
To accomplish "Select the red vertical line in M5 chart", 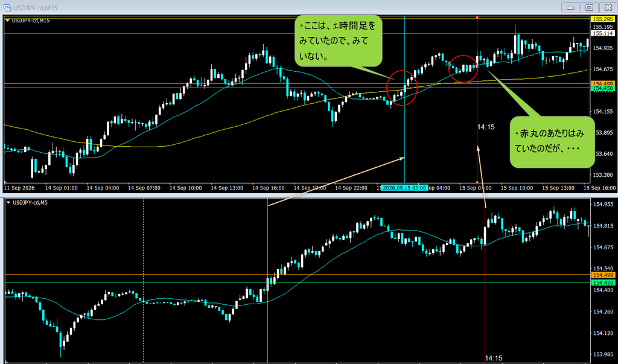I will click(485, 281).
